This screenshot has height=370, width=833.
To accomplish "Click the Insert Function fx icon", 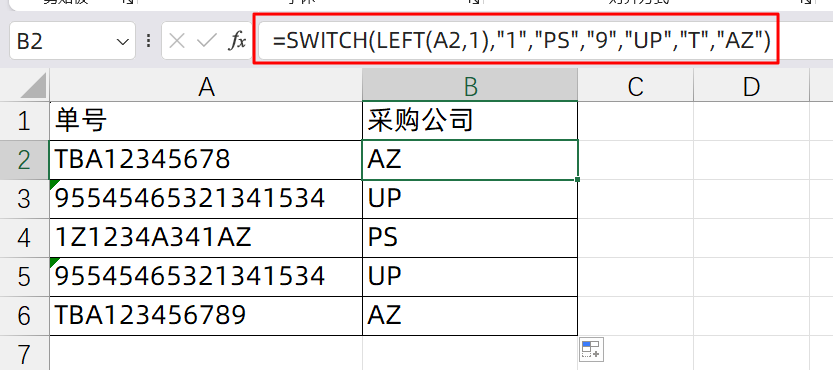I will tap(237, 41).
